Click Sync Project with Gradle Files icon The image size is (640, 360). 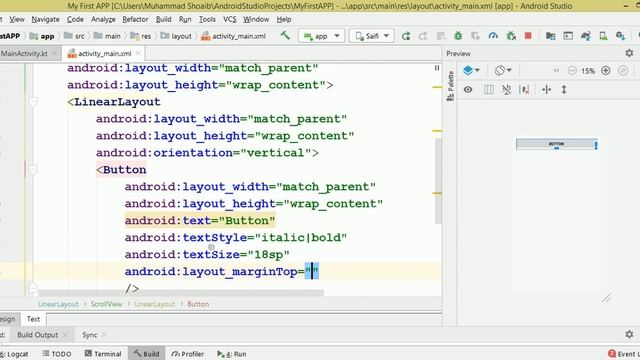[586, 36]
